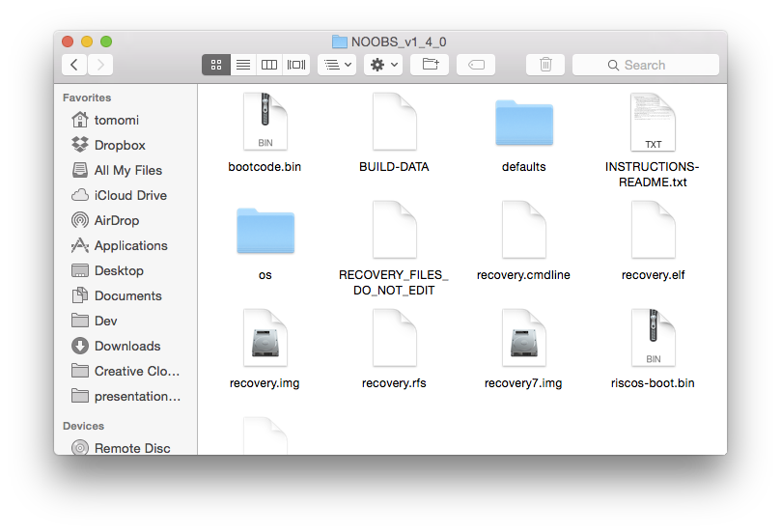Select the recovery.rfs file icon
This screenshot has width=781, height=532.
click(395, 338)
